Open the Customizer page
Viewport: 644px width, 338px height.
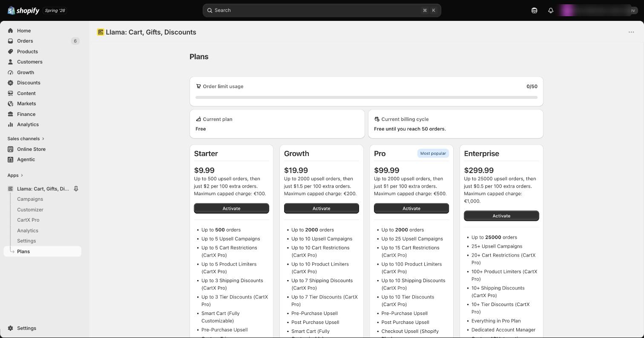click(30, 210)
